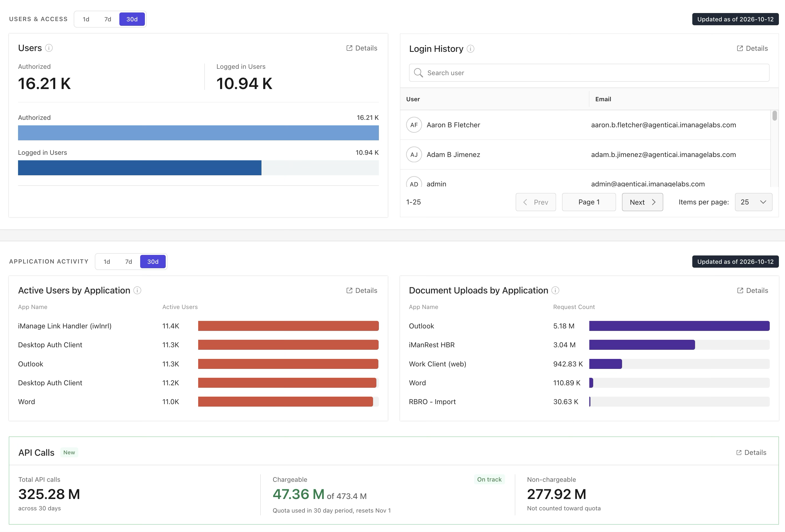The image size is (785, 532).
Task: Click the Outlook uploads progress bar
Action: [x=679, y=326]
